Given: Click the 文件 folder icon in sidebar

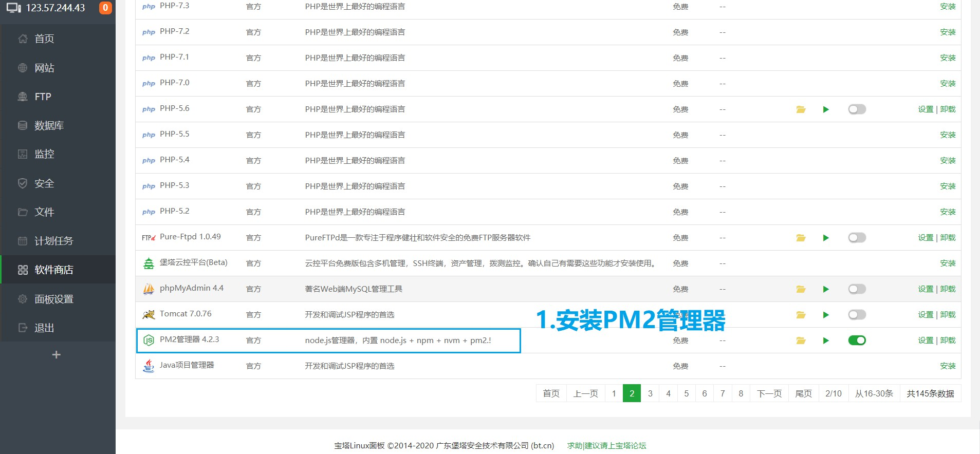Looking at the screenshot, I should click(23, 212).
